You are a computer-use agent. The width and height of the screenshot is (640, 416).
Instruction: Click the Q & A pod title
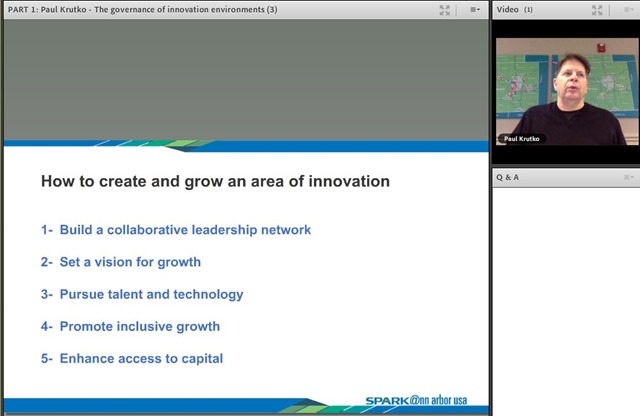[x=507, y=177]
